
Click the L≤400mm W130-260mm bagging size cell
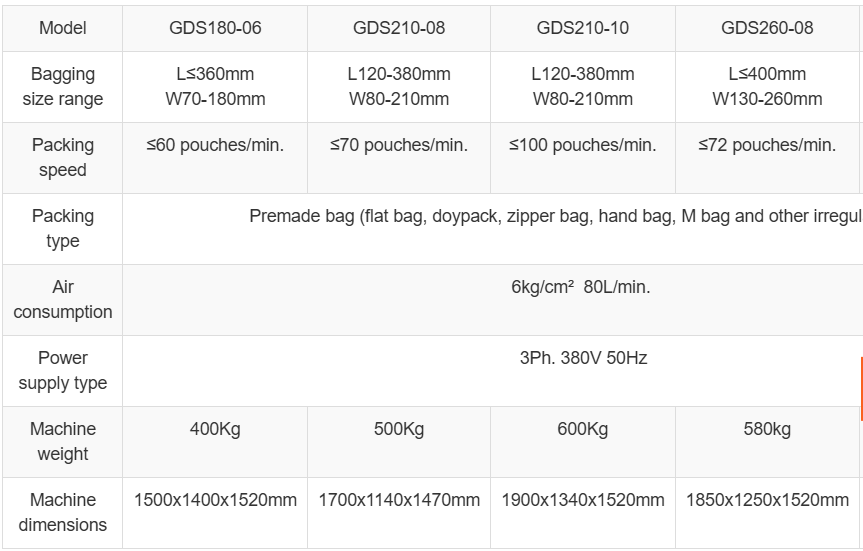[767, 86]
